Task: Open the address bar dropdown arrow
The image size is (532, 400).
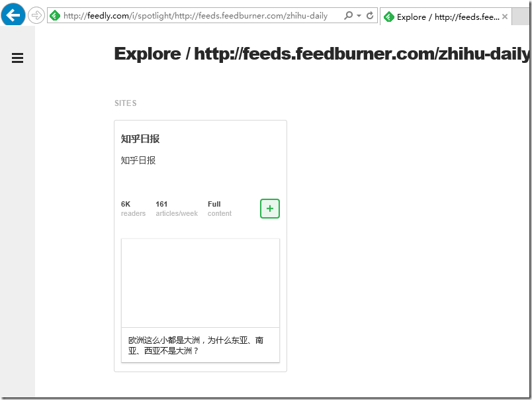Action: (x=359, y=16)
